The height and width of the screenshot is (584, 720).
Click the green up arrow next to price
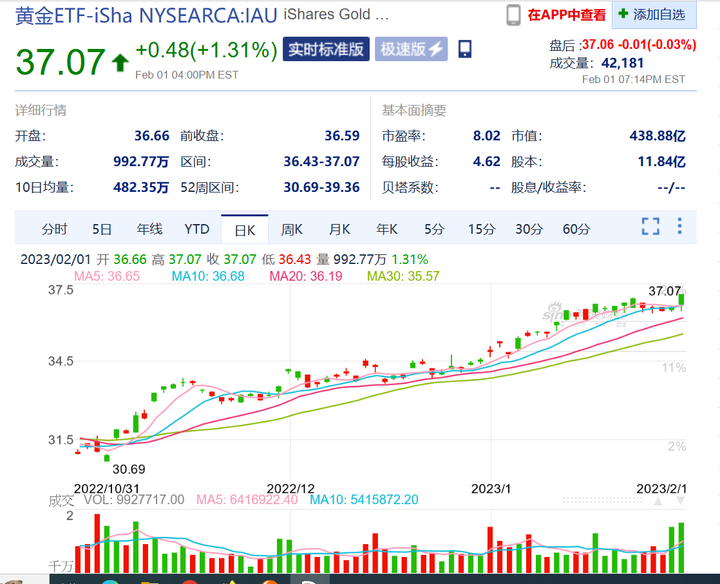coord(120,62)
